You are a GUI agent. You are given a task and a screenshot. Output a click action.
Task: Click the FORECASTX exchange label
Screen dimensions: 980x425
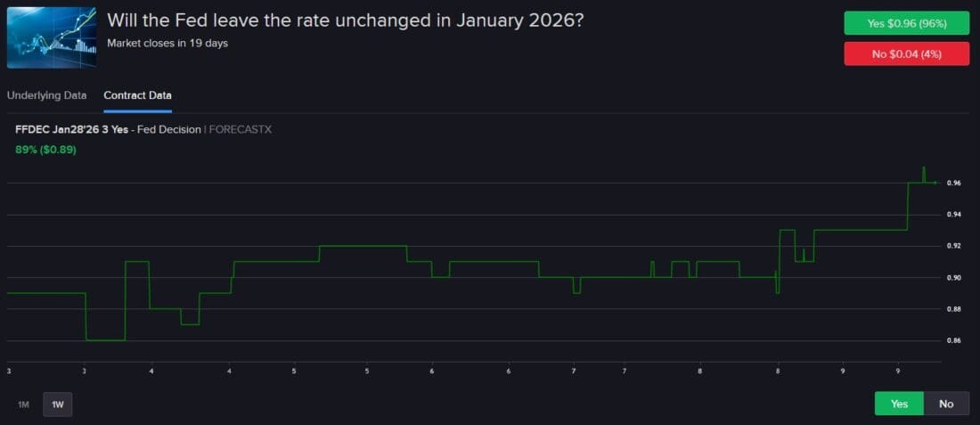click(241, 129)
